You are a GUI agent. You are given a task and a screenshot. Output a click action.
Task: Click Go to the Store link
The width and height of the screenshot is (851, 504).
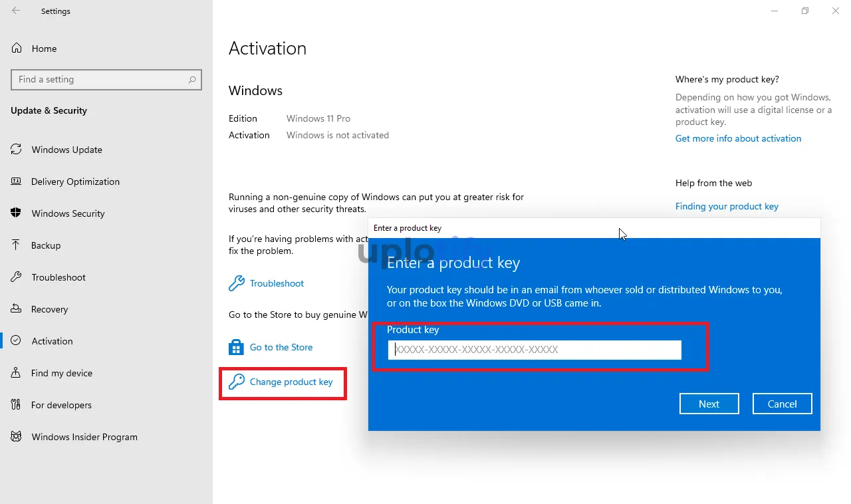pos(281,347)
